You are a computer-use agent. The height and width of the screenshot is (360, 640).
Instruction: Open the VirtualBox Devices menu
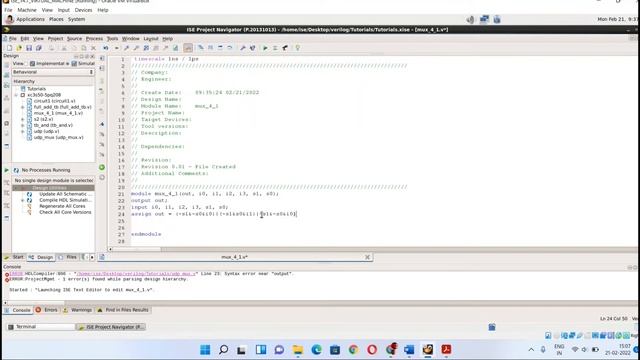[83, 10]
